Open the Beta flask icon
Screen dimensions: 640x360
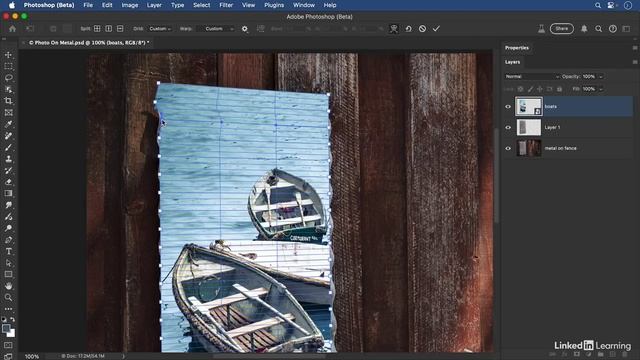point(541,29)
